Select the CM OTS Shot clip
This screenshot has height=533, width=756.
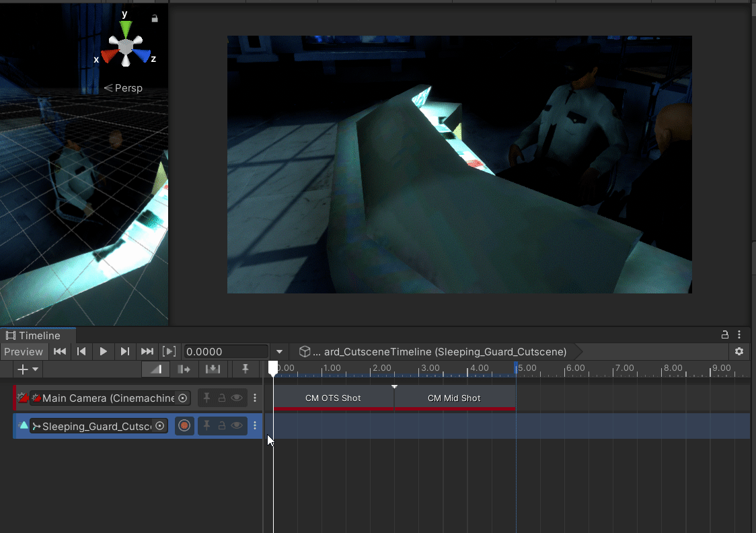pyautogui.click(x=333, y=398)
